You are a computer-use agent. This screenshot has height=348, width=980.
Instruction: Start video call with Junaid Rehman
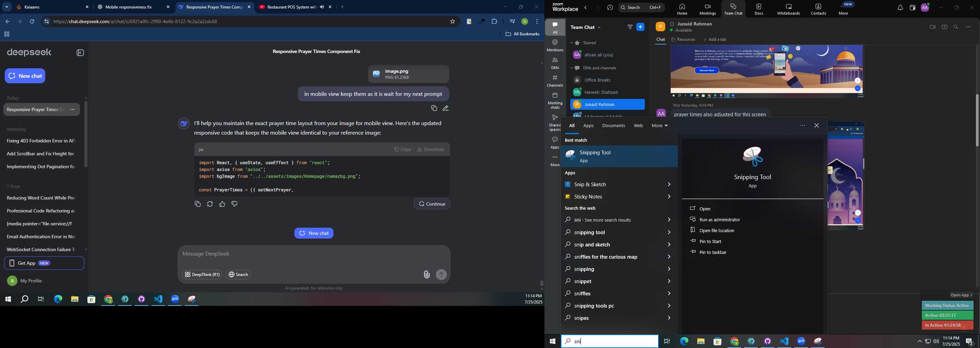pyautogui.click(x=932, y=27)
